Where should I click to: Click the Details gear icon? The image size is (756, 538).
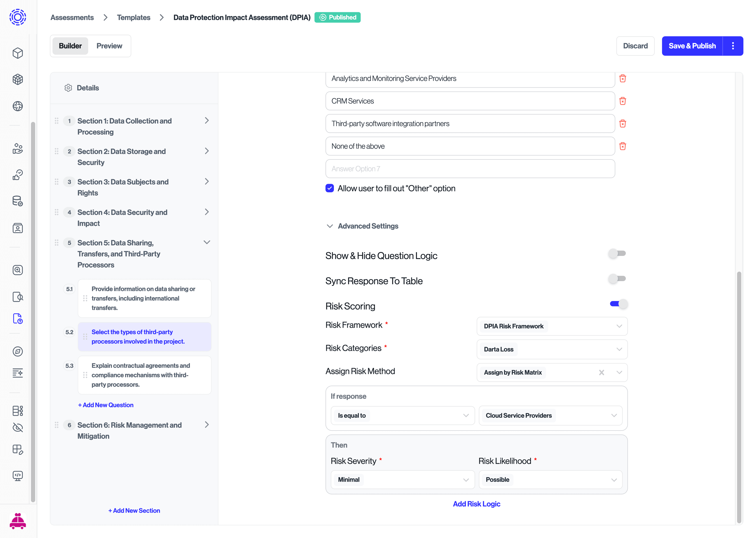pyautogui.click(x=68, y=88)
